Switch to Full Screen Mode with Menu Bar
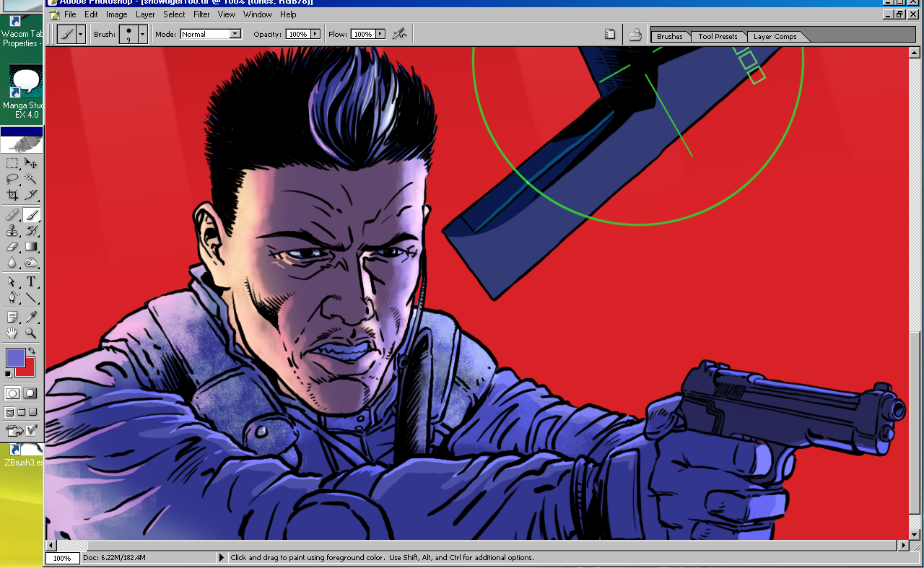The image size is (924, 568). (22, 412)
